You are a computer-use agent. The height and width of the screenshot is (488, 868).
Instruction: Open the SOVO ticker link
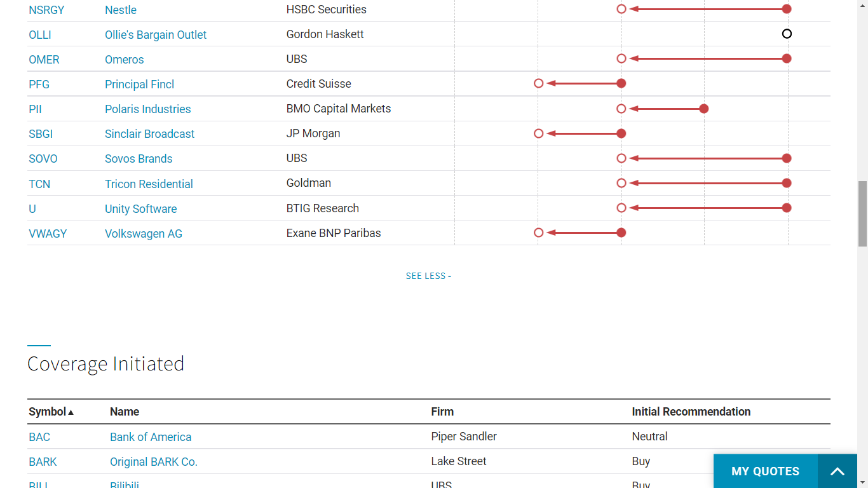point(43,159)
